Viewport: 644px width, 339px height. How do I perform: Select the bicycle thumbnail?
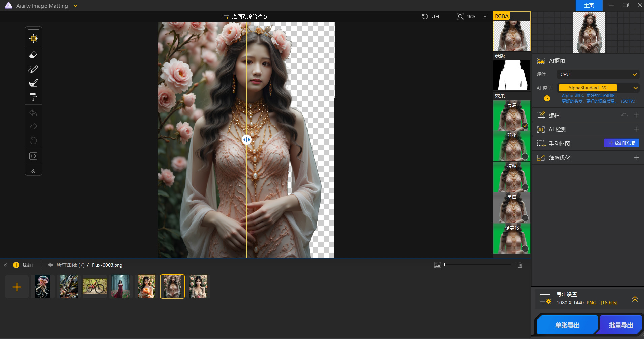pyautogui.click(x=94, y=286)
